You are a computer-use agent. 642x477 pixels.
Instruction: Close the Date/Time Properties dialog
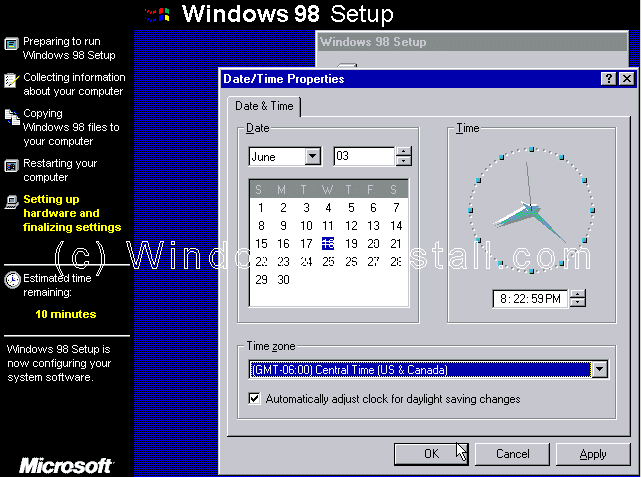pos(626,79)
